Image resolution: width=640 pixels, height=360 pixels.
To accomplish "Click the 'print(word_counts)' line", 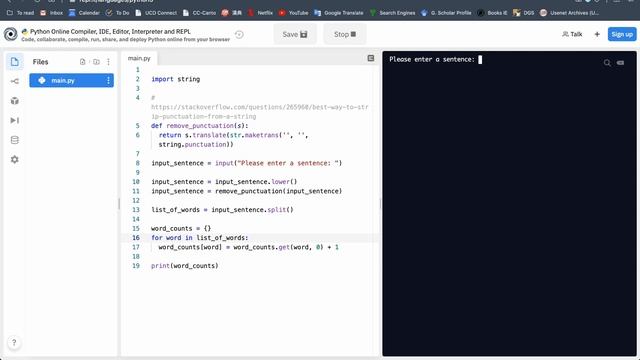I will pos(184,266).
